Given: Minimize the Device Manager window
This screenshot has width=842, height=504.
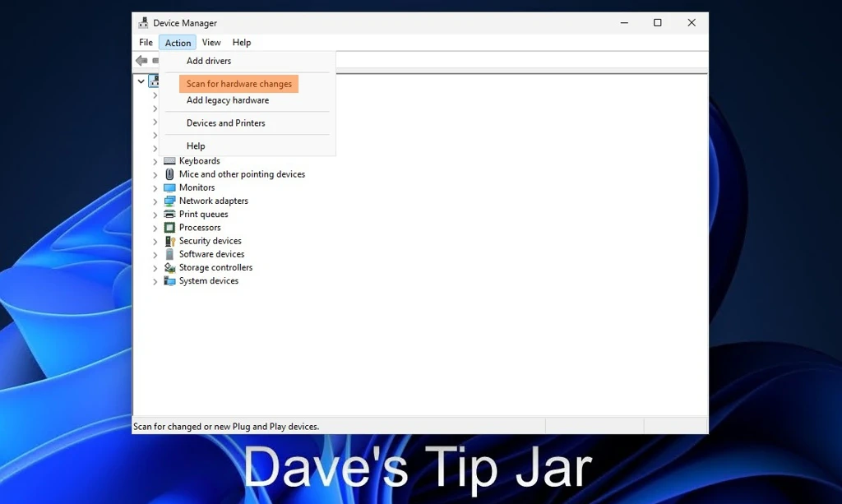Looking at the screenshot, I should click(624, 22).
